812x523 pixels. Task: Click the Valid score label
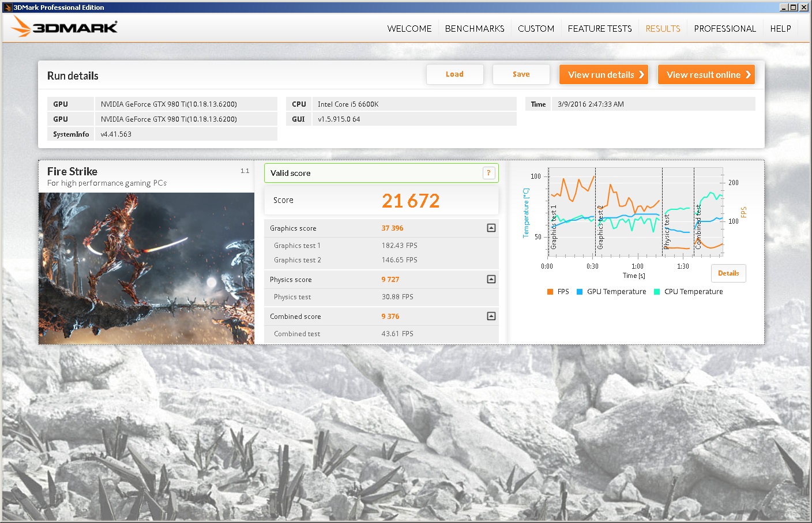click(290, 173)
